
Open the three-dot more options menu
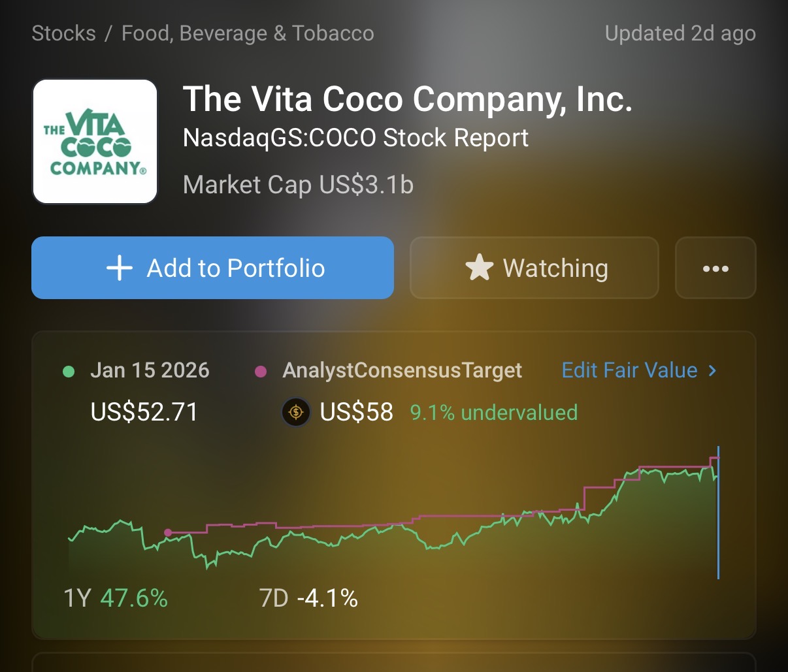click(715, 268)
